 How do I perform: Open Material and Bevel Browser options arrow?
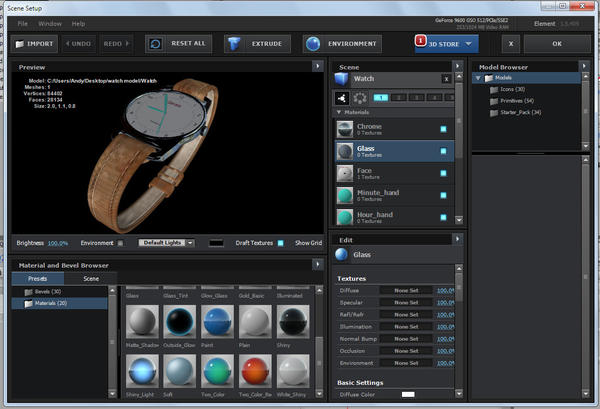click(x=318, y=264)
